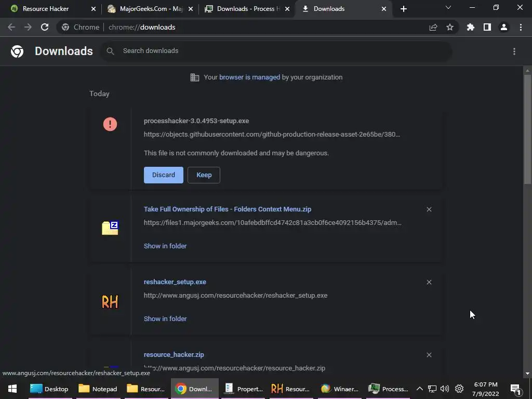Open the resource_hacker.zip file link
The image size is (532, 399).
tap(174, 355)
